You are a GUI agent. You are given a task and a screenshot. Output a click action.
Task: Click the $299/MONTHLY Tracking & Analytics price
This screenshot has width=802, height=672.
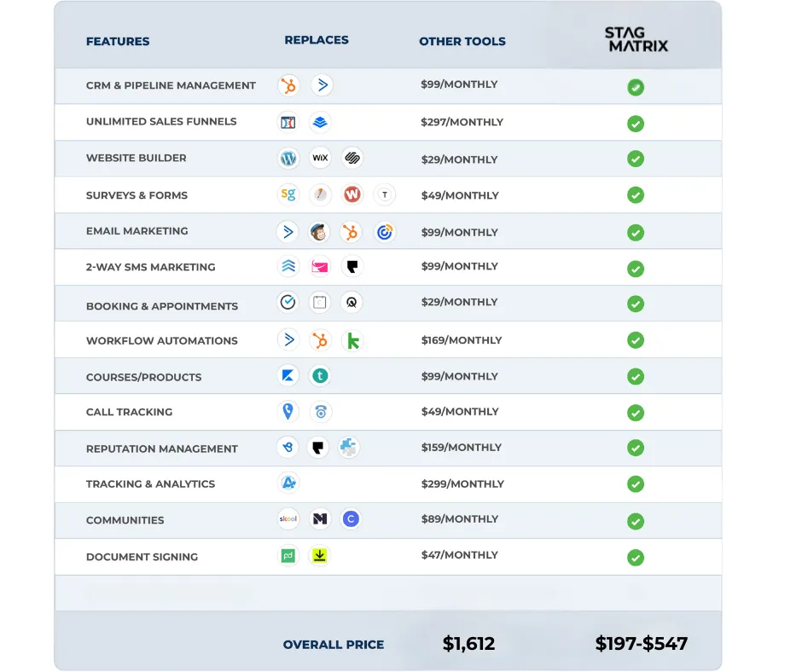coord(463,484)
